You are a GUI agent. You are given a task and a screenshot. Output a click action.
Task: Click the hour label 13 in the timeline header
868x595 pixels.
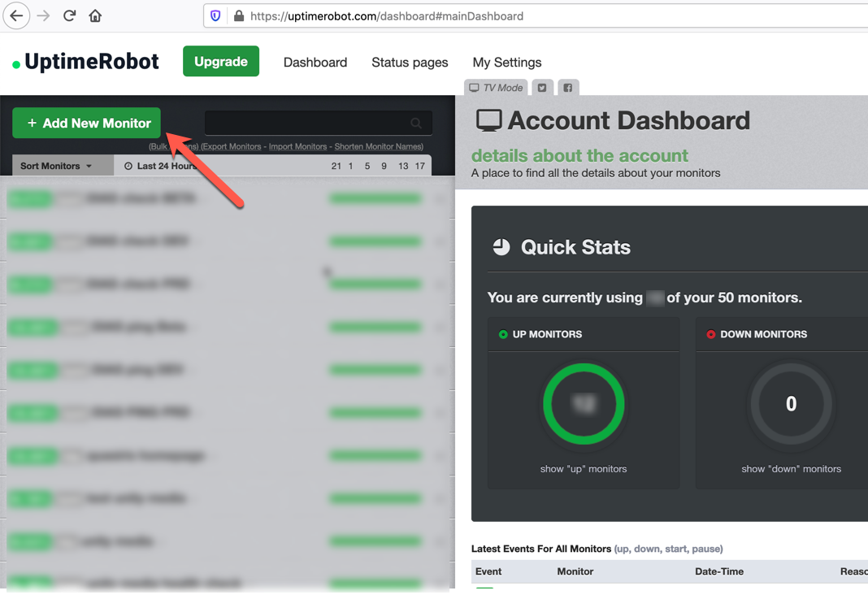click(x=403, y=166)
